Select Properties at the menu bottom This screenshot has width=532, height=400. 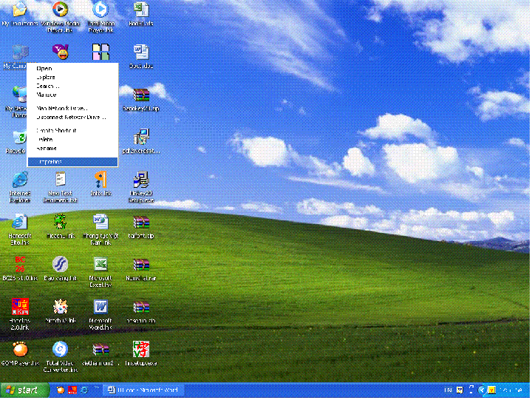pyautogui.click(x=72, y=162)
